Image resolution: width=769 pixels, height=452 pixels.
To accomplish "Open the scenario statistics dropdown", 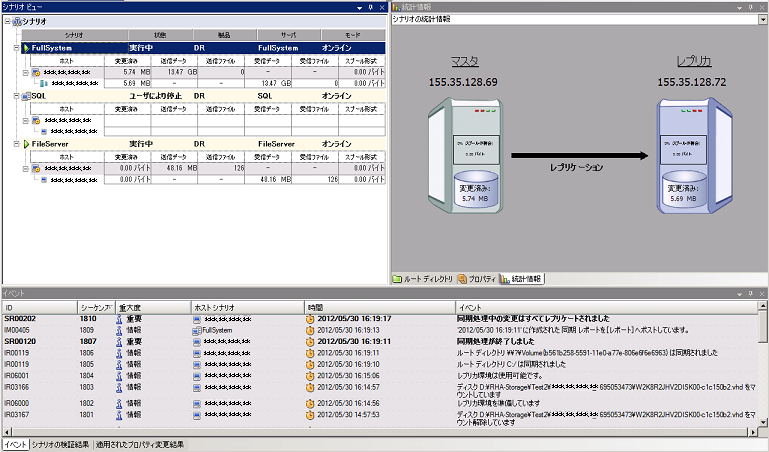I will click(762, 18).
